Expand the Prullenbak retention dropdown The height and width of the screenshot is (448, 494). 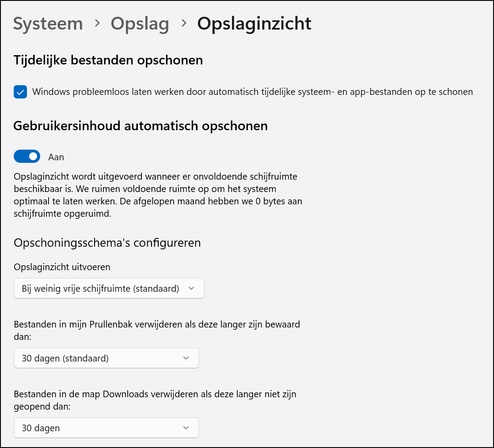106,358
